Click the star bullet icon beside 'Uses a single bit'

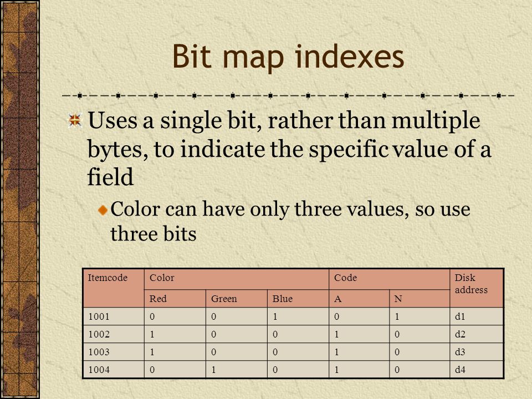75,120
